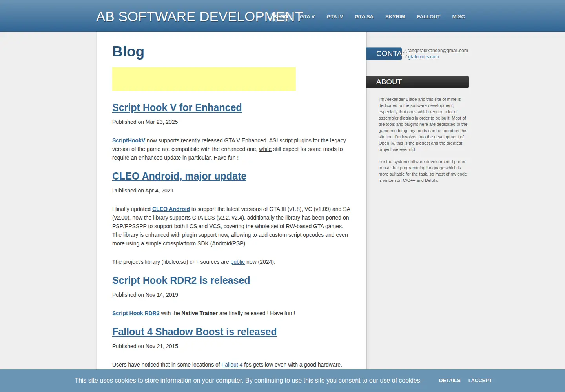Click "Published on Mar 23, 2025" text
Image resolution: width=565 pixels, height=392 pixels.
point(145,122)
